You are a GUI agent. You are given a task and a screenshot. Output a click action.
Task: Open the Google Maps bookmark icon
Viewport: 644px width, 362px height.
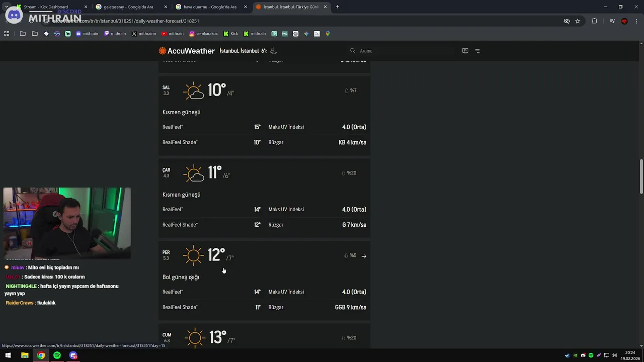pos(328,34)
